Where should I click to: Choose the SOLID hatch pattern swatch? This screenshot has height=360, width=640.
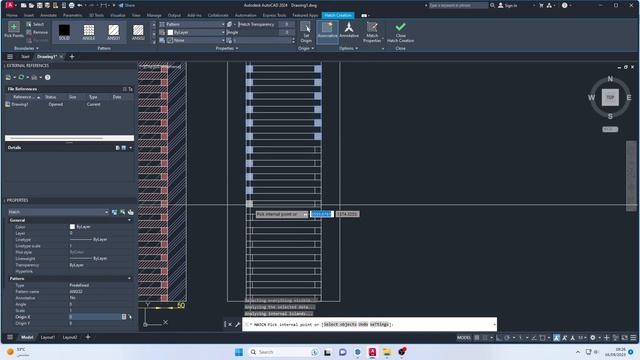(x=64, y=32)
